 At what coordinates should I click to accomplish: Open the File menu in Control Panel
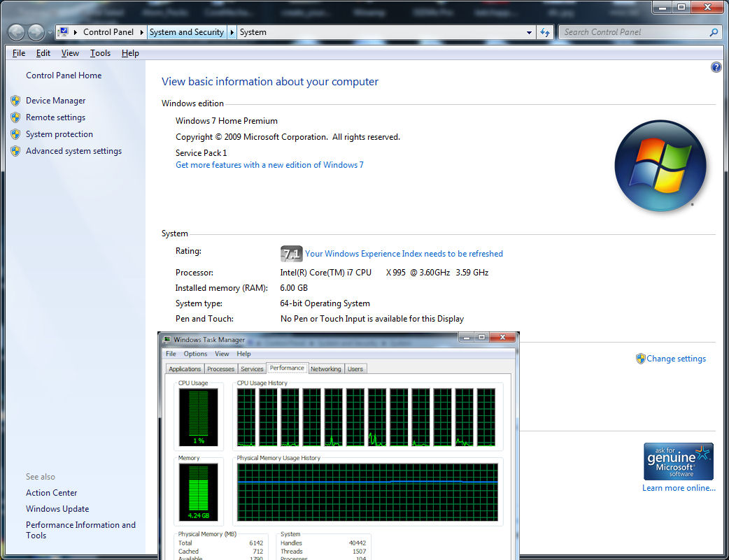coord(19,53)
